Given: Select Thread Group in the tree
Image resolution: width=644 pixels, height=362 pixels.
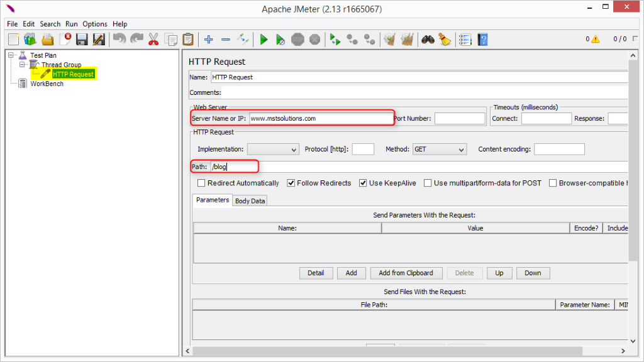Looking at the screenshot, I should pos(61,65).
